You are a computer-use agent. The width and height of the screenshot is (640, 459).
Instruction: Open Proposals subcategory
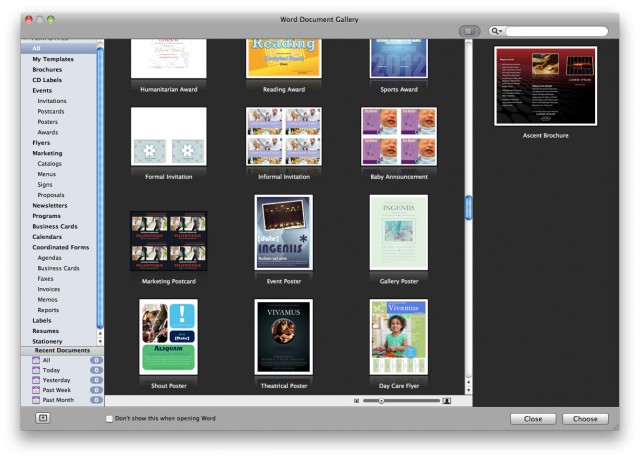click(51, 195)
